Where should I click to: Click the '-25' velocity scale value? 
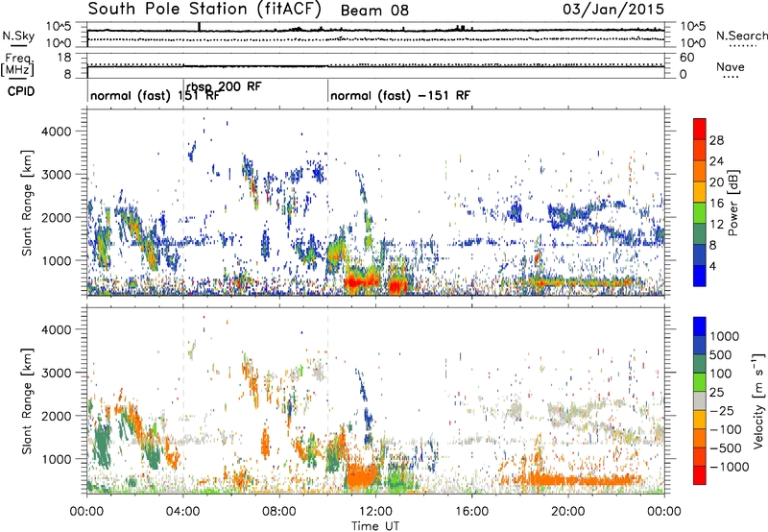(x=721, y=410)
